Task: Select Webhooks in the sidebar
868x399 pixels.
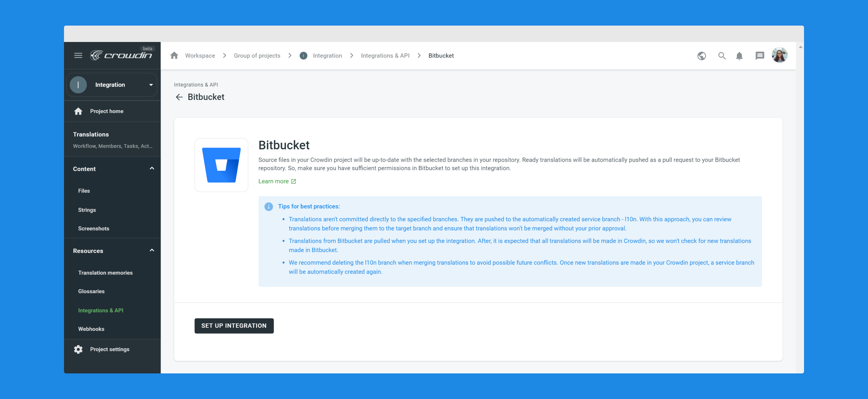Action: pos(91,329)
